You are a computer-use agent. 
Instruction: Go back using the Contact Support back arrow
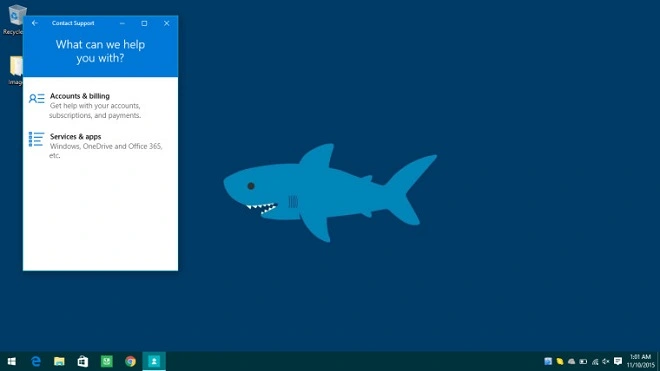coord(35,23)
